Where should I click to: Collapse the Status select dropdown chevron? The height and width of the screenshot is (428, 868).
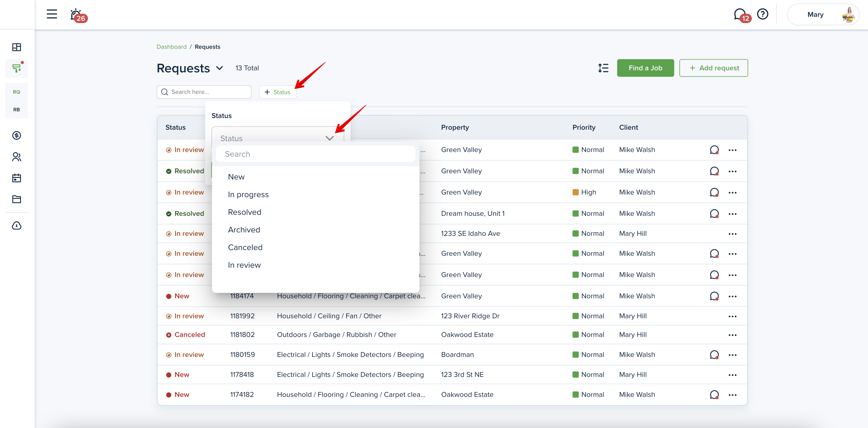[329, 138]
